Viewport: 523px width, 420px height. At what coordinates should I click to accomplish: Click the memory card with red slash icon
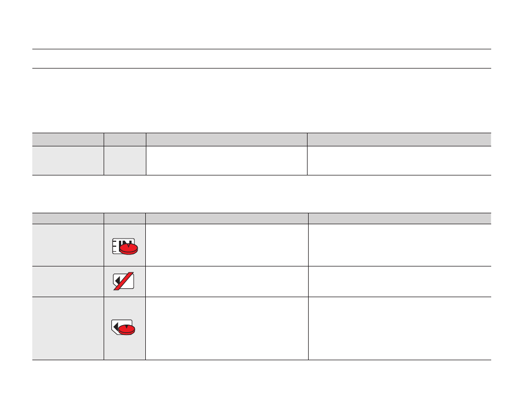click(x=123, y=281)
